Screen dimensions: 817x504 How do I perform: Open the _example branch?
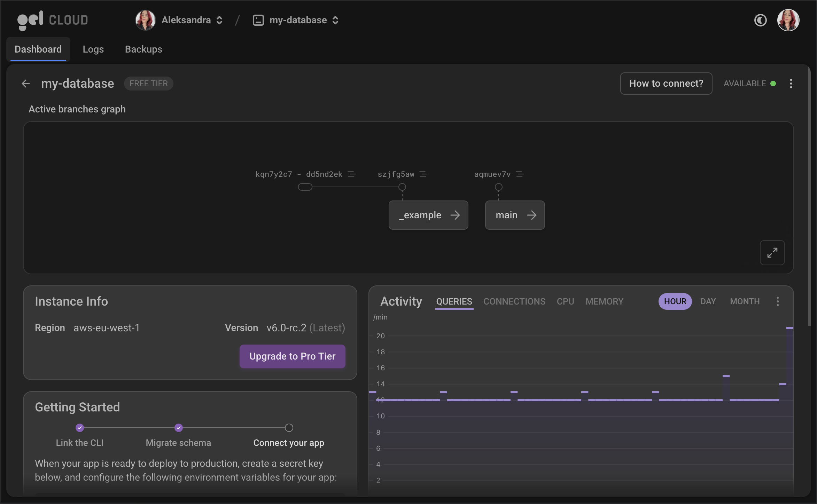(x=428, y=215)
